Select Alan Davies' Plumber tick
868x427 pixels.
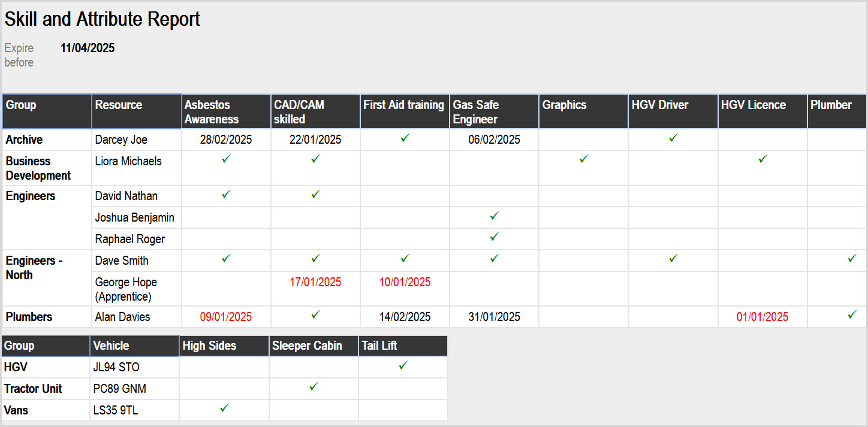pos(852,315)
